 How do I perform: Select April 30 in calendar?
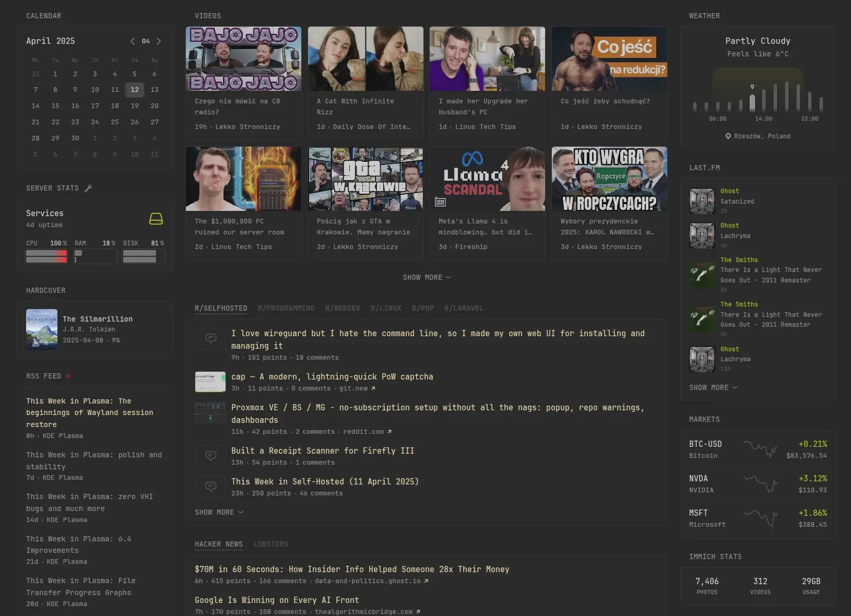[x=75, y=138]
